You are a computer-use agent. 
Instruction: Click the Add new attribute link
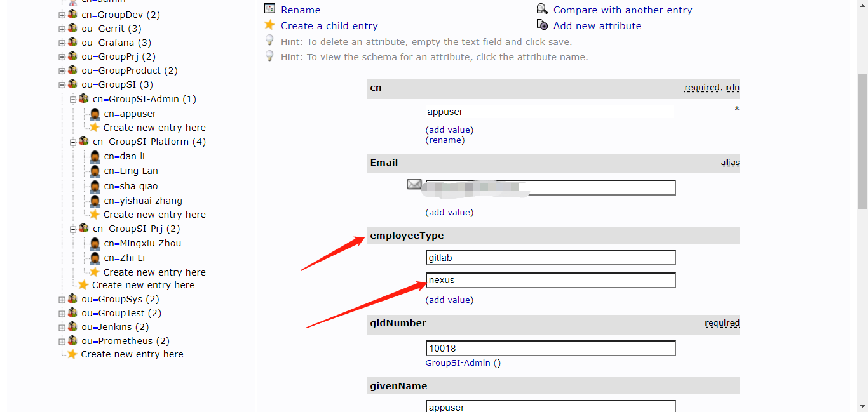(597, 25)
